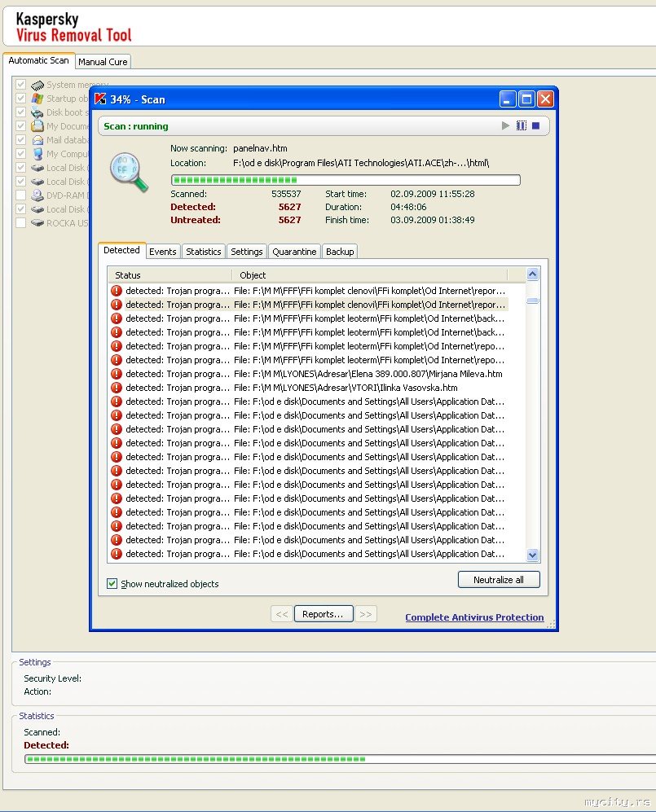Switch to the Backup tab
The height and width of the screenshot is (812, 656).
(x=340, y=252)
